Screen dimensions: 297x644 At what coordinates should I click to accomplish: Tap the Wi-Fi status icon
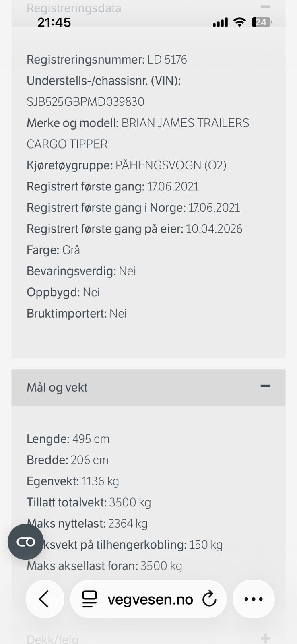point(239,22)
